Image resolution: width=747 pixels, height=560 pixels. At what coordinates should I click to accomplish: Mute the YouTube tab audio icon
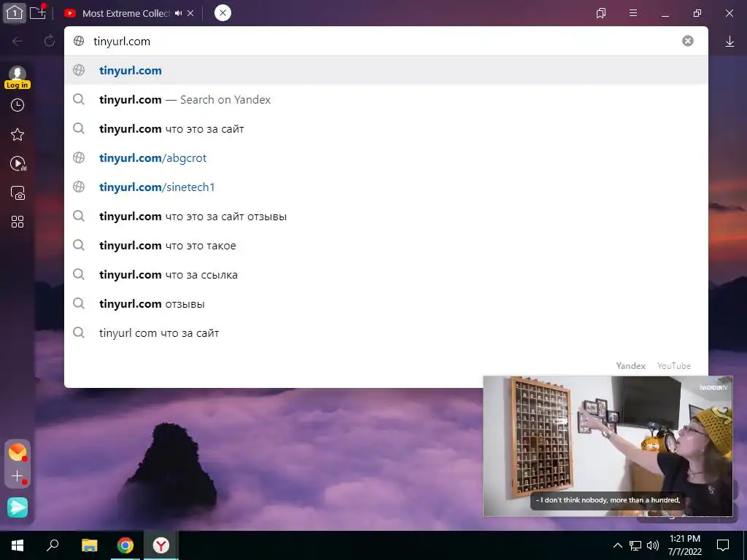tap(178, 13)
